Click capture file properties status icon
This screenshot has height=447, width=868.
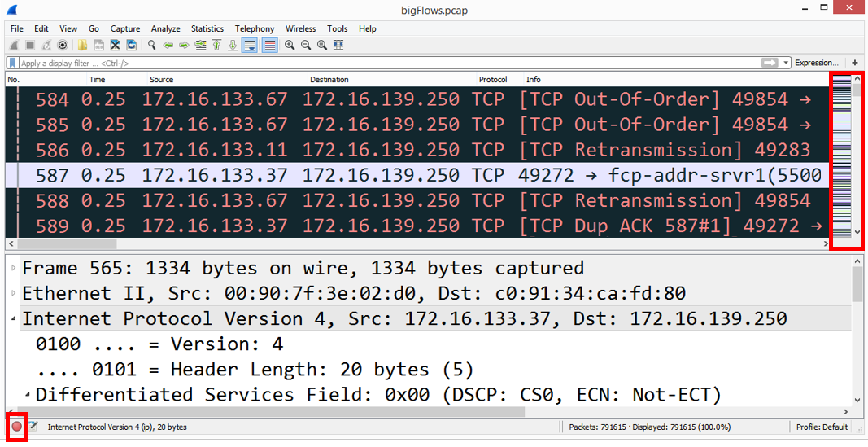pyautogui.click(x=33, y=426)
